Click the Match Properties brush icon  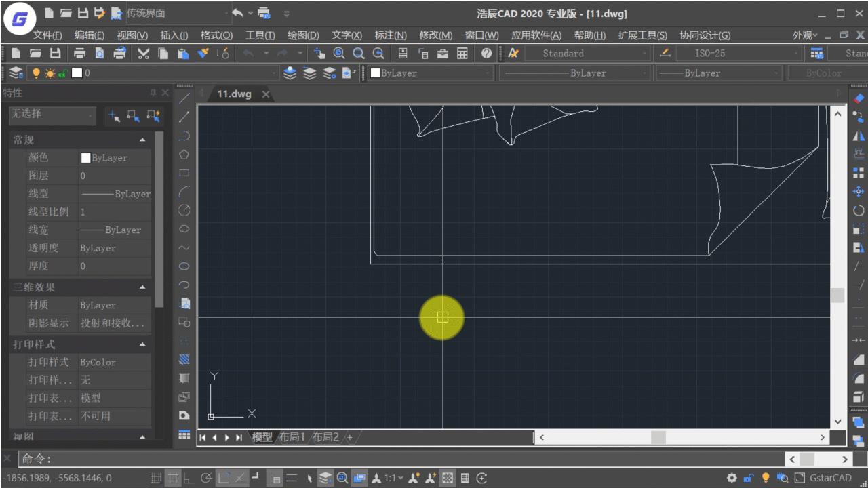pyautogui.click(x=203, y=54)
